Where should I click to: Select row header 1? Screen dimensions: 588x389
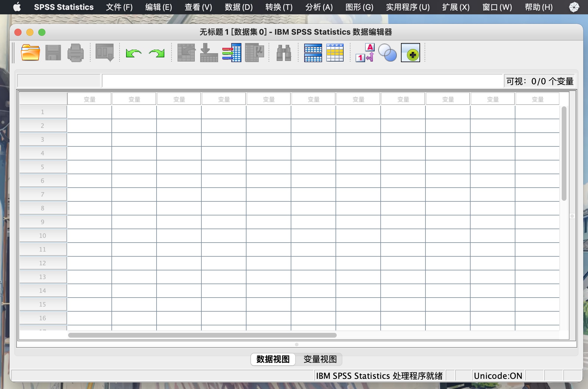point(43,112)
